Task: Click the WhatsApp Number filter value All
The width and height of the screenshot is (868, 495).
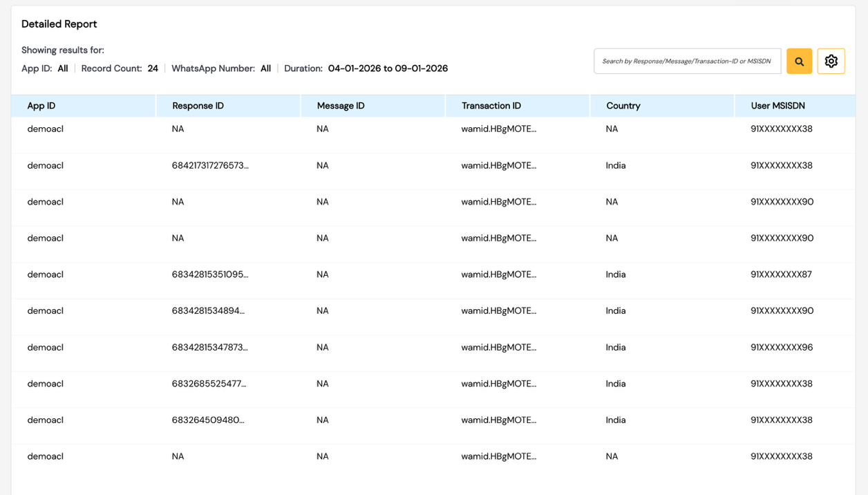Action: coord(265,68)
